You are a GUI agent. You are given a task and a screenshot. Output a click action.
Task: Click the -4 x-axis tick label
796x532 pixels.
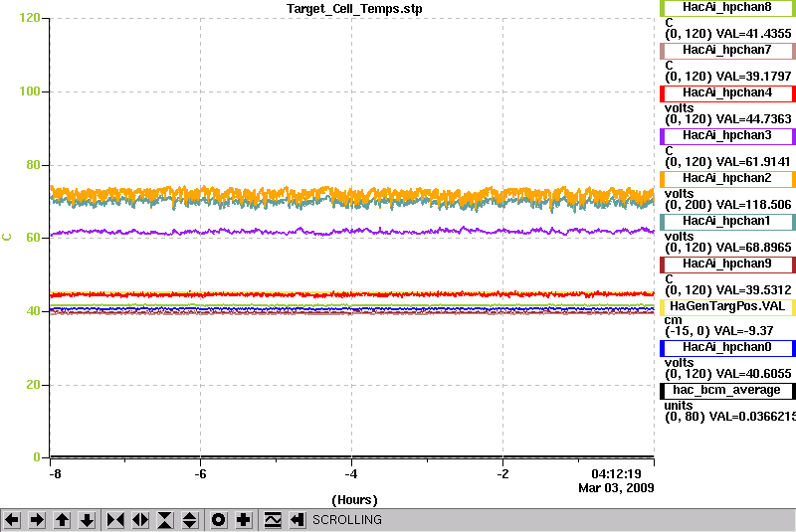pos(351,474)
